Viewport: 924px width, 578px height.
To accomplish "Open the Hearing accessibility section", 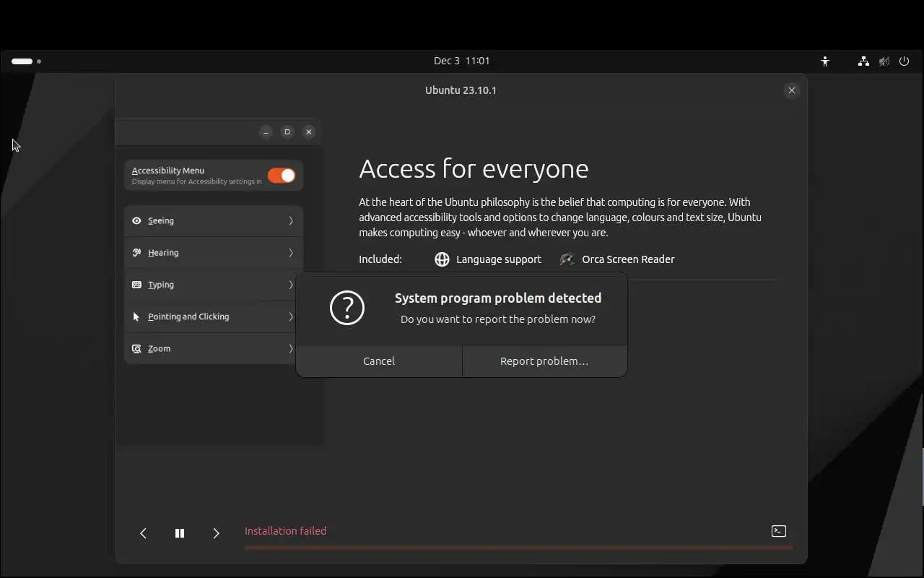I will click(x=214, y=253).
